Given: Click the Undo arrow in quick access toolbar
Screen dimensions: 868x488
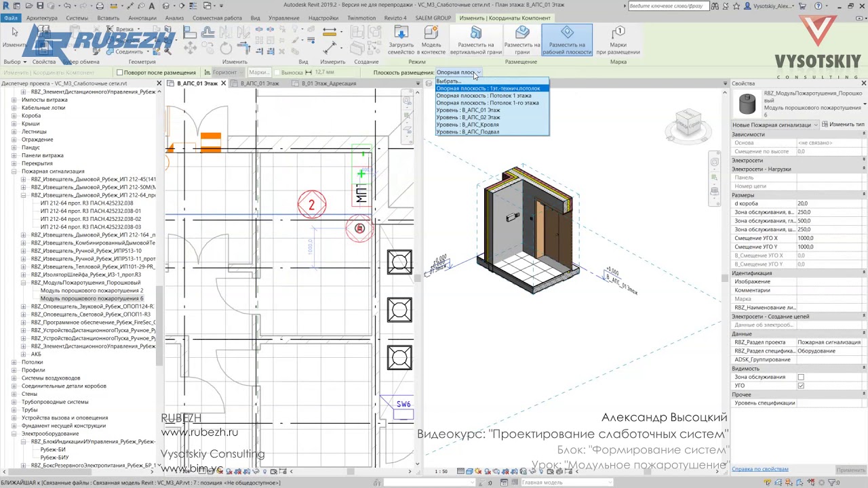Looking at the screenshot, I should tap(66, 5).
